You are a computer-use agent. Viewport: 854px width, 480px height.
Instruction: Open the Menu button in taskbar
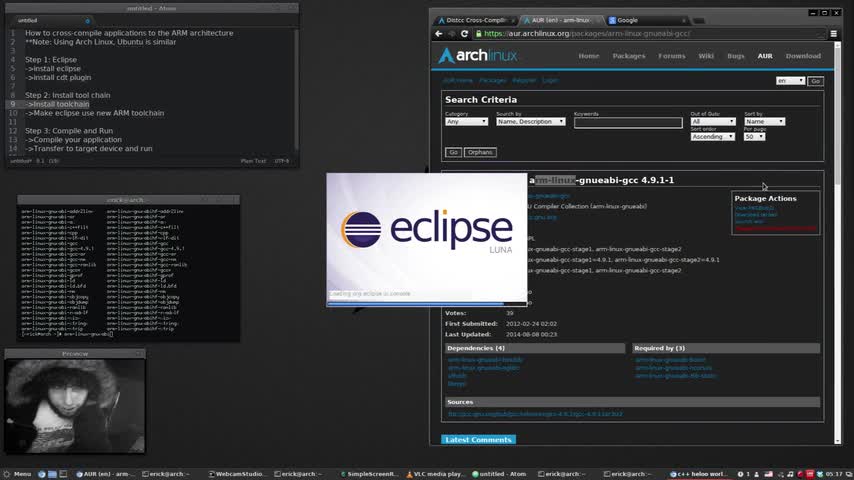click(x=17, y=474)
